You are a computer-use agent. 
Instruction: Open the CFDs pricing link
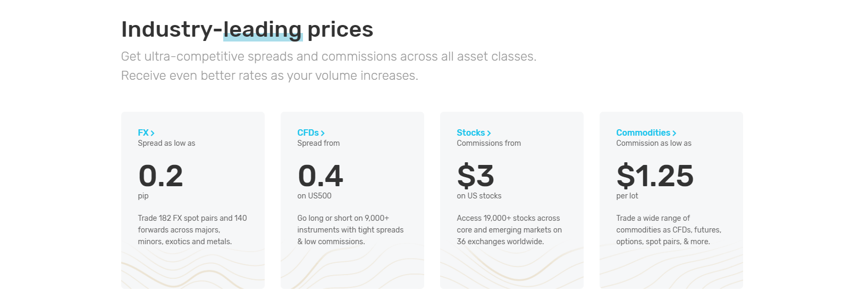308,133
